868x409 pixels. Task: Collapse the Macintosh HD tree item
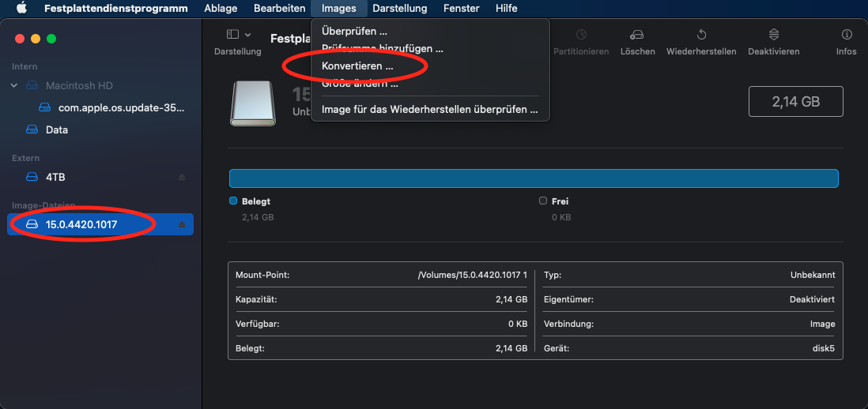point(14,85)
